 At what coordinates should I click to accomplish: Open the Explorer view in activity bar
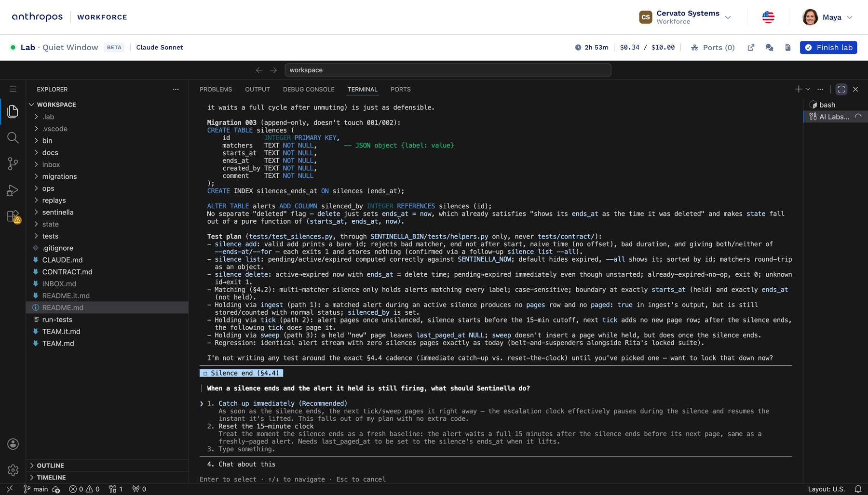coord(13,111)
